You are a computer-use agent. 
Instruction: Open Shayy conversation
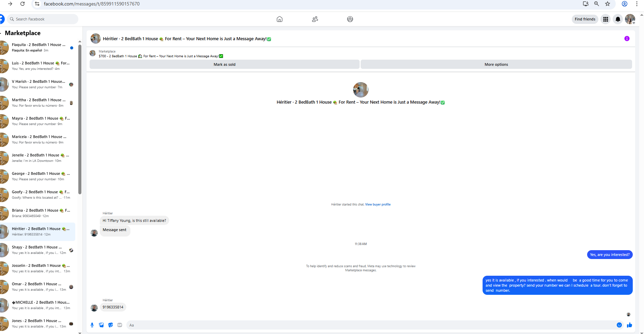coord(37,250)
